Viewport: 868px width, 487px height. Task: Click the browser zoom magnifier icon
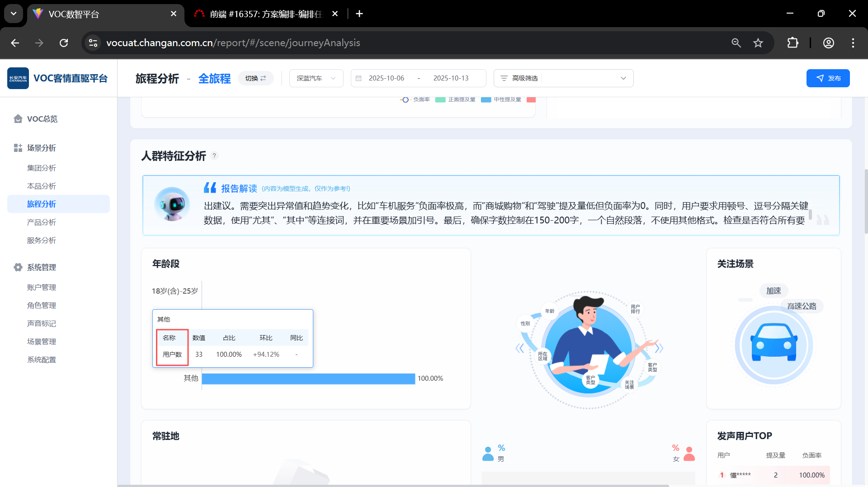(736, 43)
